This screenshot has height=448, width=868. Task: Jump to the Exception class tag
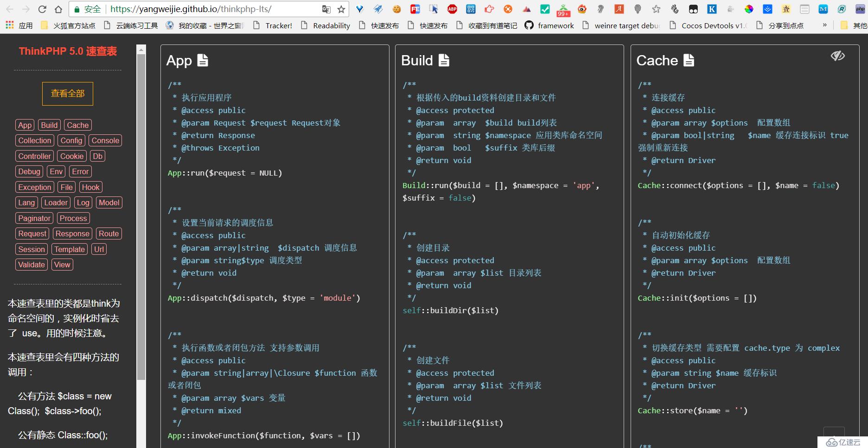coord(35,187)
